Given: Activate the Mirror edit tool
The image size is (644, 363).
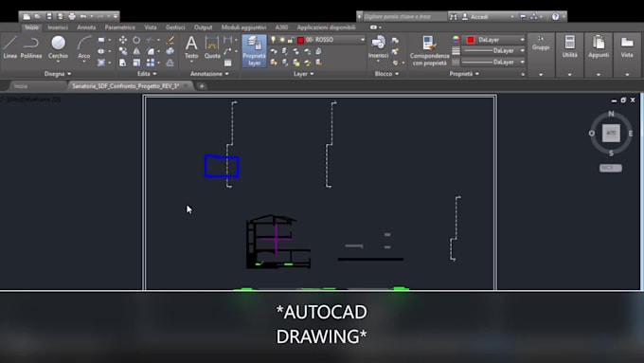Looking at the screenshot, I should coord(136,51).
